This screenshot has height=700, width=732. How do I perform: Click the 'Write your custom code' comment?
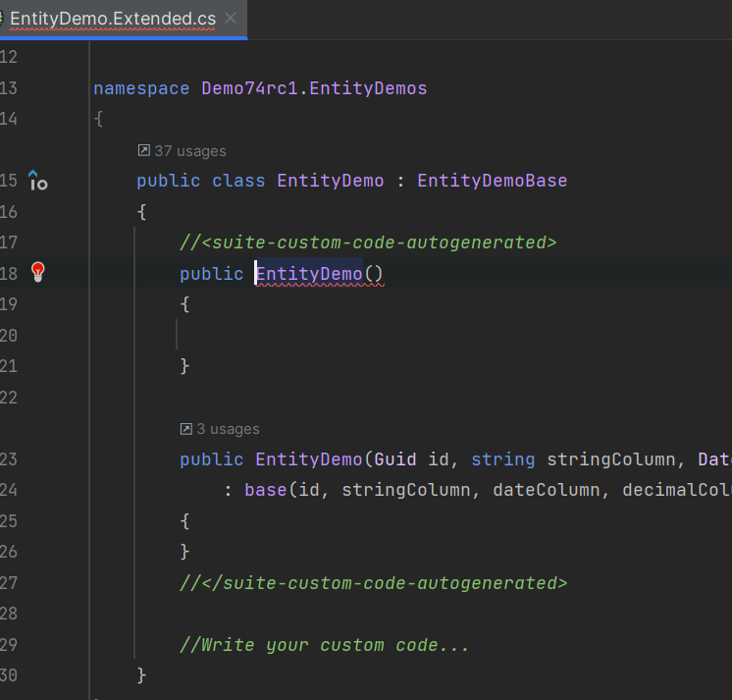tap(324, 645)
